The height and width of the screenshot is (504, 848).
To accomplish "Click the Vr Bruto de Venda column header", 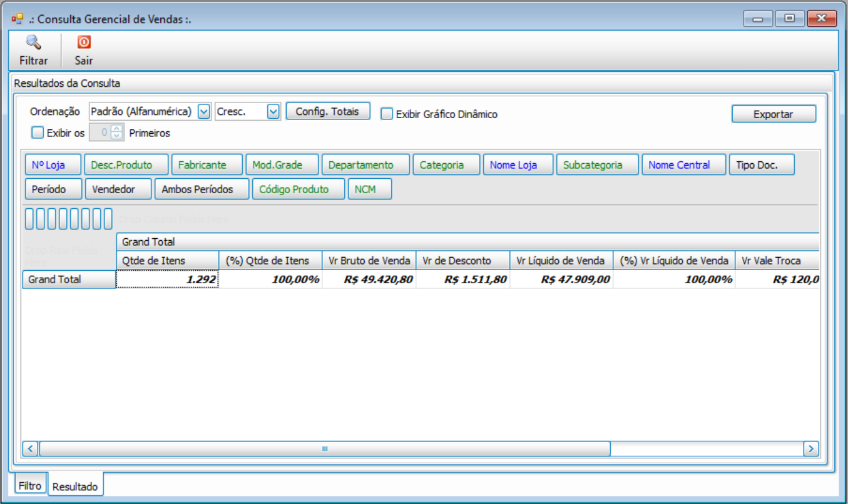I will coord(369,261).
